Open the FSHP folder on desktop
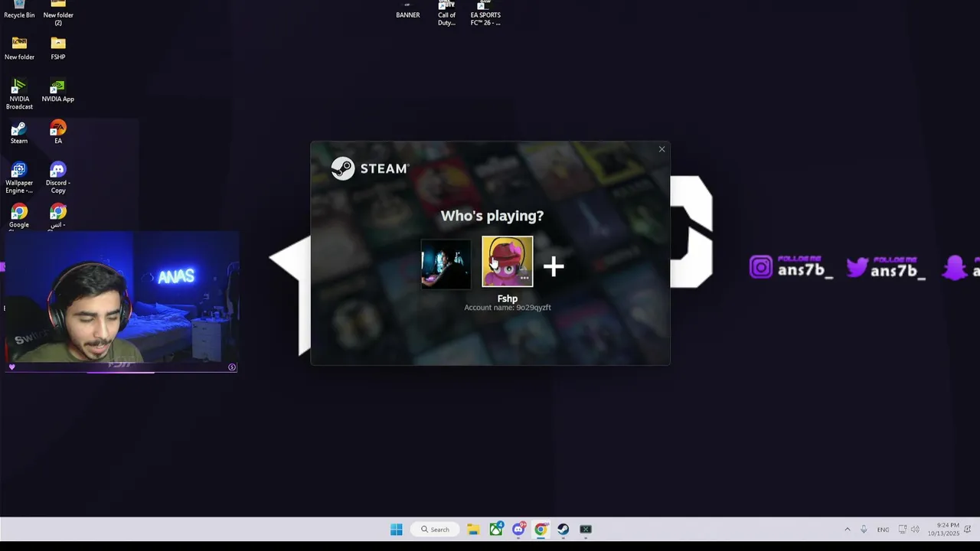Viewport: 980px width, 551px height. [58, 48]
